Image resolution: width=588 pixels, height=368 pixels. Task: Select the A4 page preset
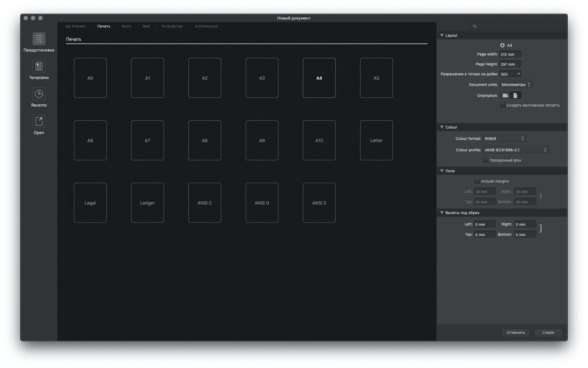(x=319, y=78)
